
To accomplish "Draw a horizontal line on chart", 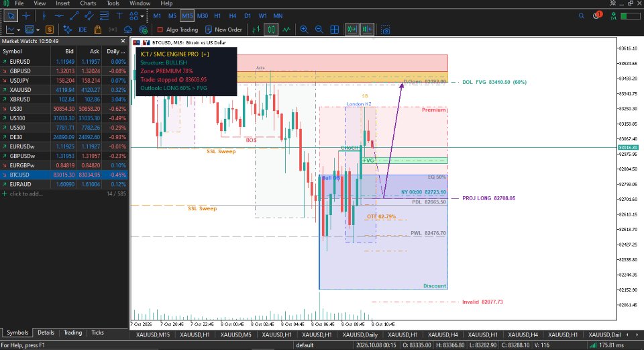I will [x=59, y=16].
